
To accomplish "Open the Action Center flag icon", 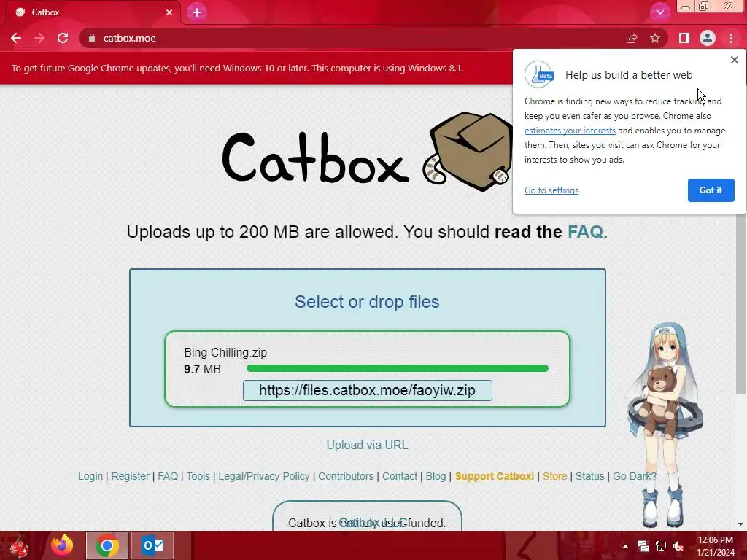I will tap(643, 546).
